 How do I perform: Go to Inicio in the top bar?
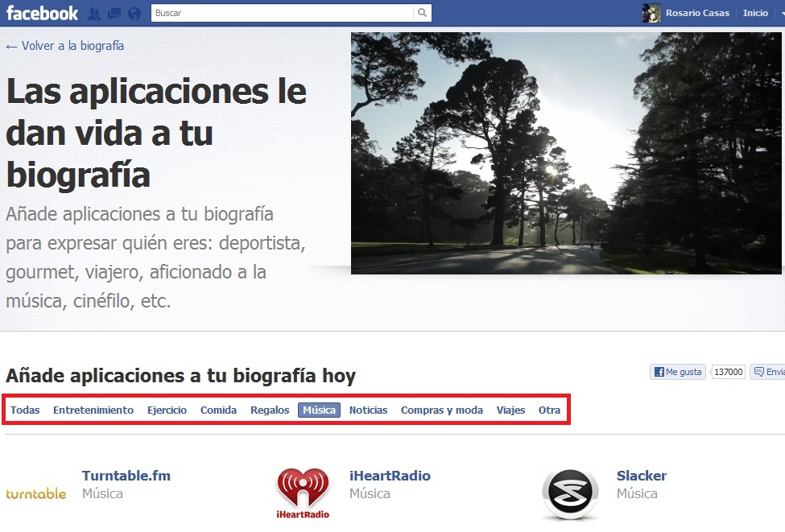[755, 13]
